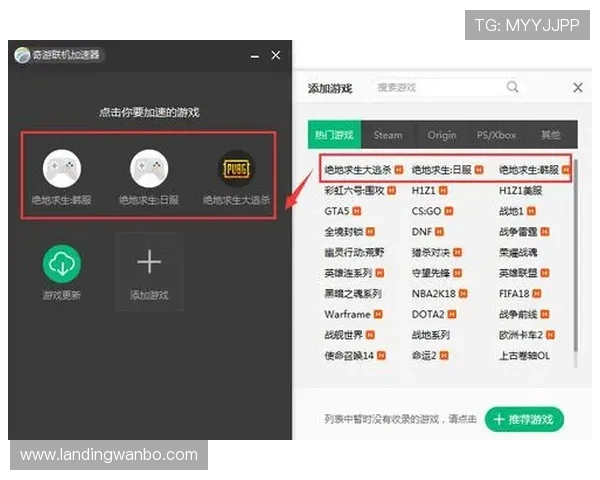Click the 推荐游戏 button
This screenshot has height=480, width=600.
click(524, 419)
